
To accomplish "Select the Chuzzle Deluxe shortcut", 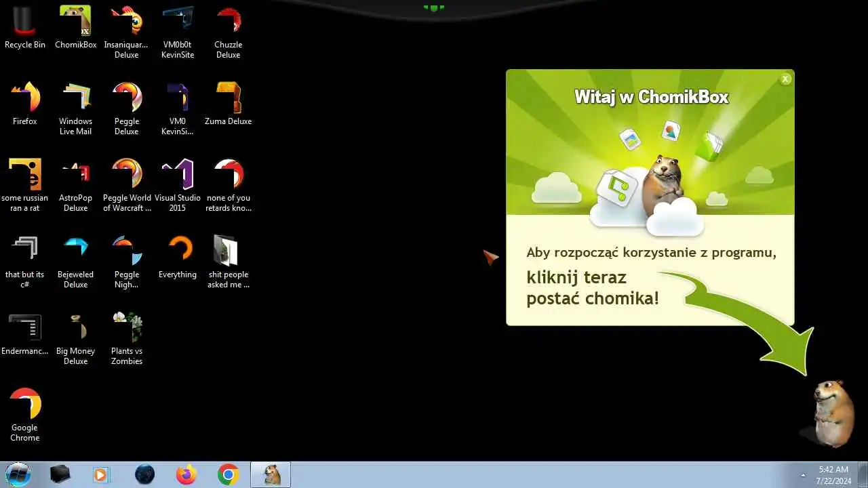I will (229, 33).
